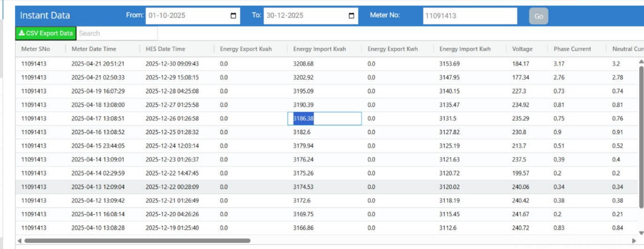
Task: Click the vertical scrollbar up arrow
Action: click(641, 61)
